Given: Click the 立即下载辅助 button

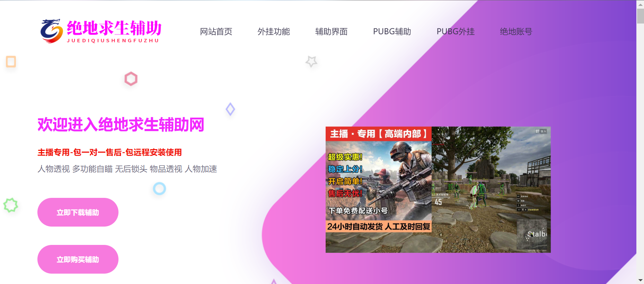Looking at the screenshot, I should (78, 212).
